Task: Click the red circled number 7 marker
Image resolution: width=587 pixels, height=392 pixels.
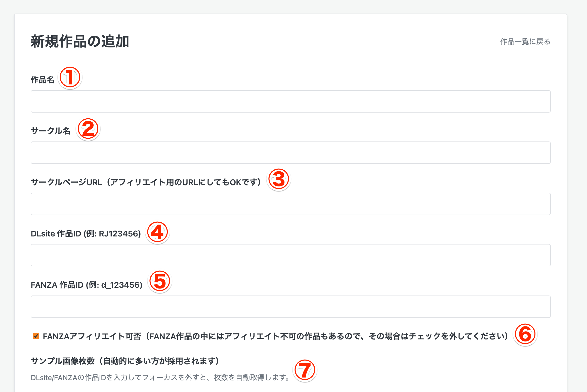Action: click(305, 370)
